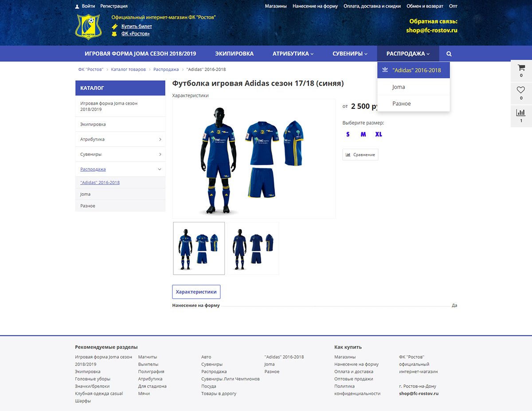Collapse Распродажа arrow in catalog sidebar
This screenshot has height=411, width=532.
click(160, 169)
